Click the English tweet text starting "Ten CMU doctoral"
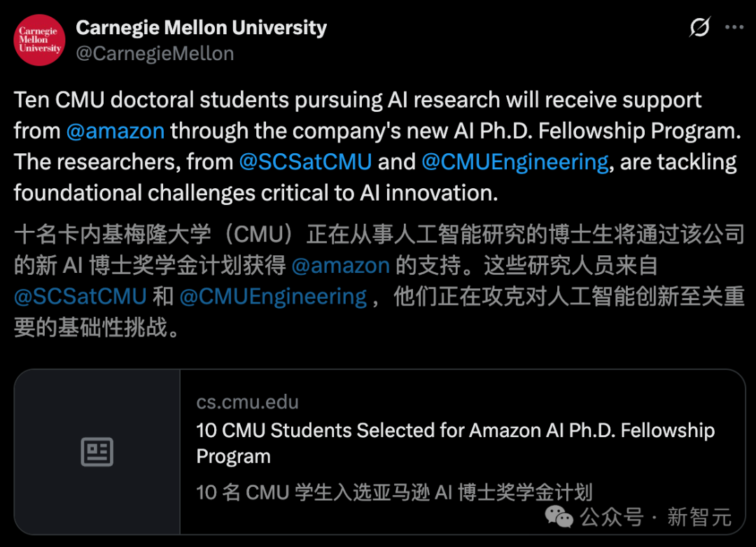756x547 pixels. pyautogui.click(x=357, y=100)
